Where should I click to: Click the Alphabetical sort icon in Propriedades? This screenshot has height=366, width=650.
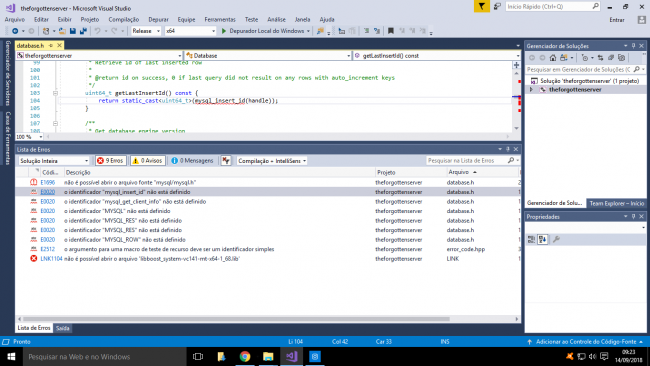(543, 240)
